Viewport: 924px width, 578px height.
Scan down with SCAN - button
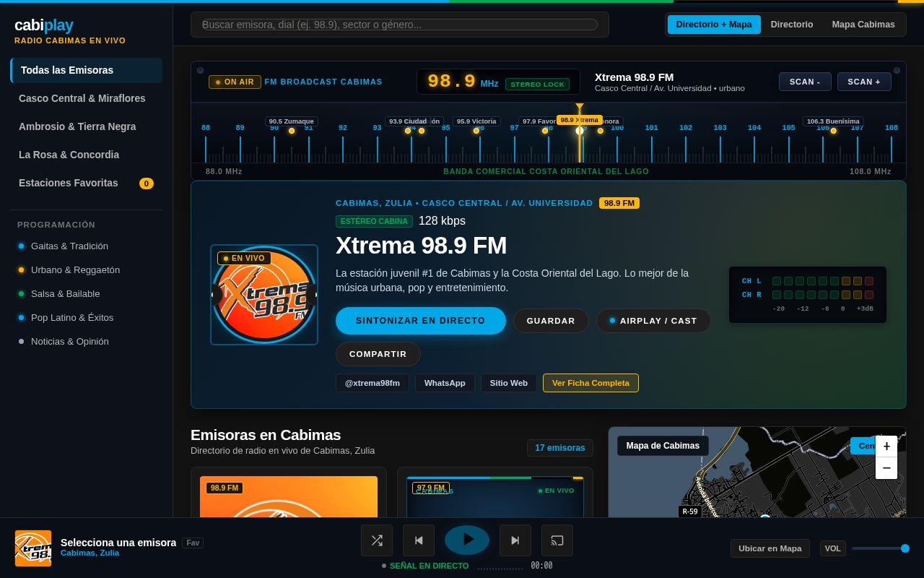coord(805,82)
